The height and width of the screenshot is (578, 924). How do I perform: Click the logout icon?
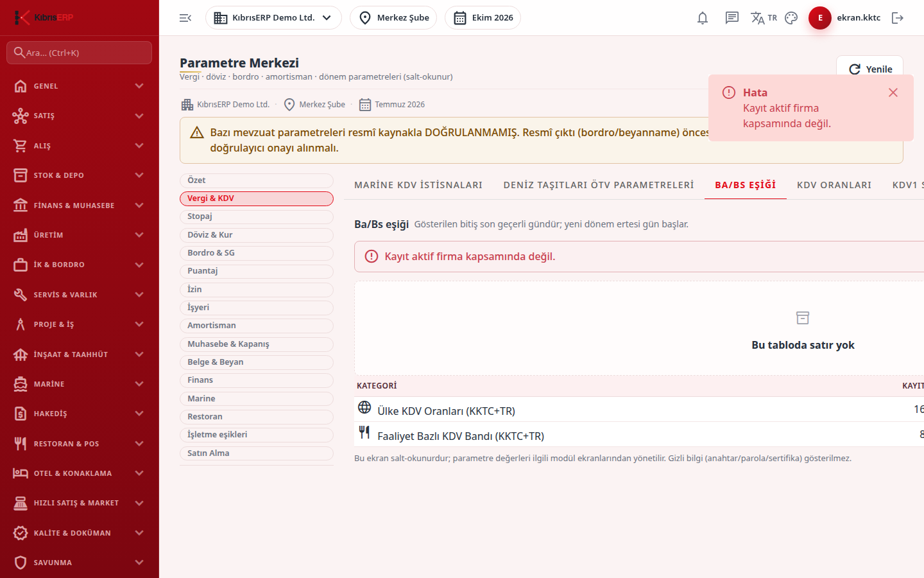pyautogui.click(x=898, y=18)
